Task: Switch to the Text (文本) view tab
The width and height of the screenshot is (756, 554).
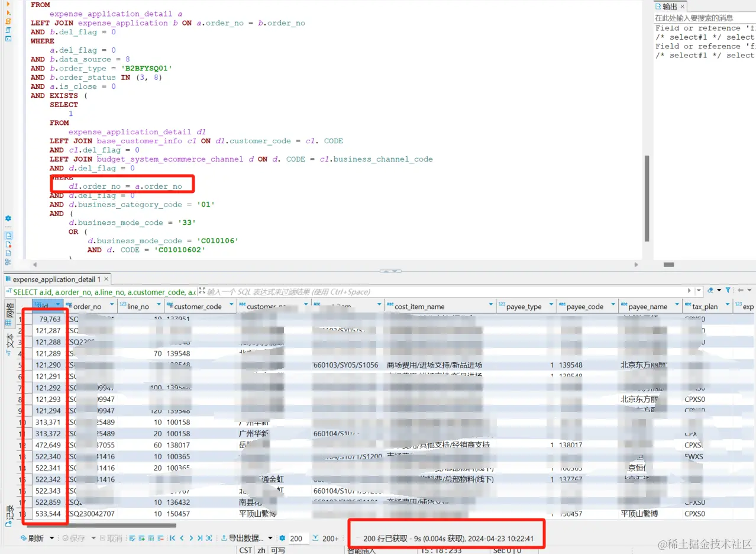Action: [9, 344]
